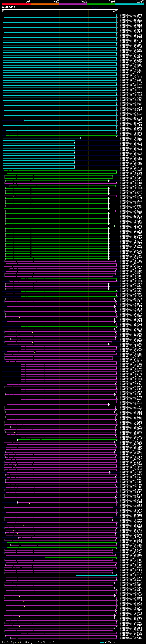Open hit UniRef100_Q069K2
Viewport: 146px width, 644px height.
131,22
